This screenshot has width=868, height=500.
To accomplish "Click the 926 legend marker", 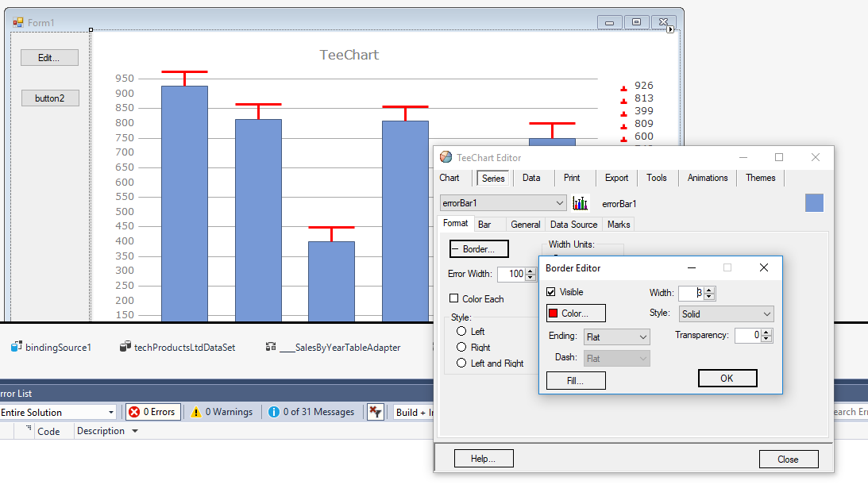I will click(x=624, y=88).
